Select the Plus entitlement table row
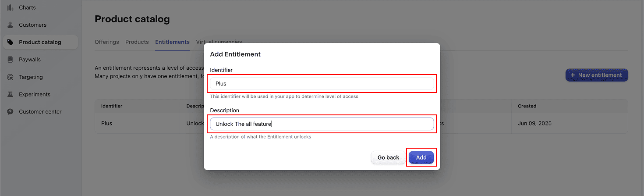 point(106,123)
